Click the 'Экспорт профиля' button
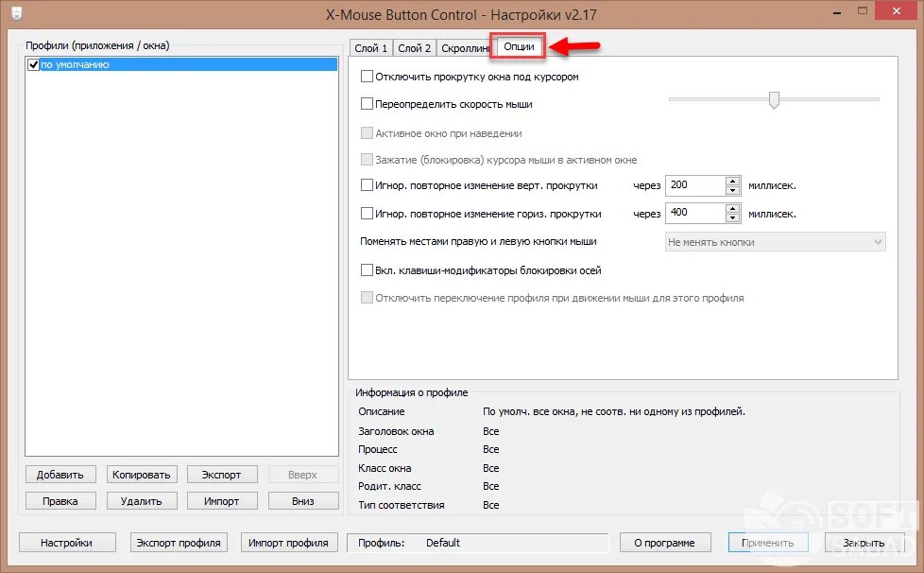The height and width of the screenshot is (573, 924). pyautogui.click(x=179, y=543)
